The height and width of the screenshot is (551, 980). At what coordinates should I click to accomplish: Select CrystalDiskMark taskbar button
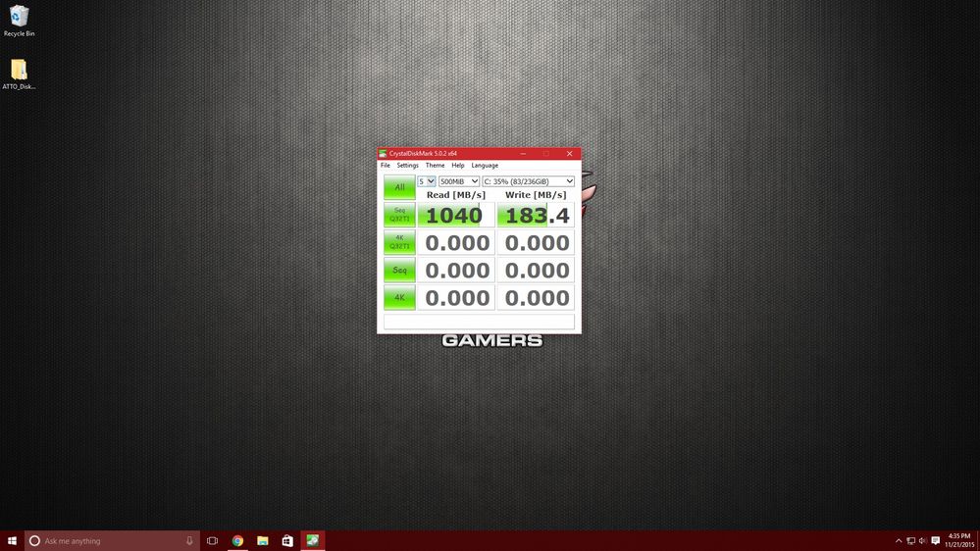pyautogui.click(x=313, y=541)
